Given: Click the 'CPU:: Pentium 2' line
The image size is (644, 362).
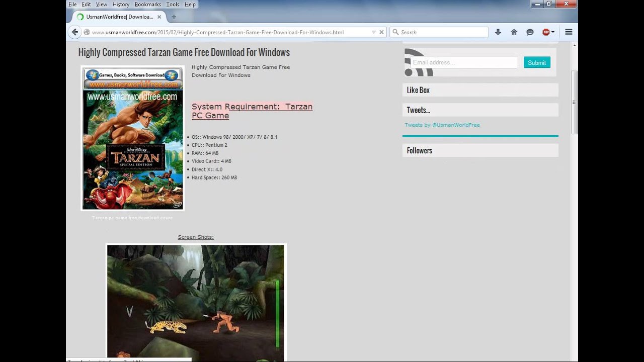Looking at the screenshot, I should pos(209,145).
